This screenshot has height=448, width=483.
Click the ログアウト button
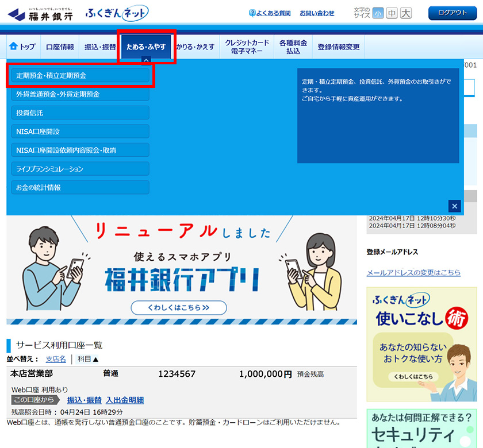[453, 13]
